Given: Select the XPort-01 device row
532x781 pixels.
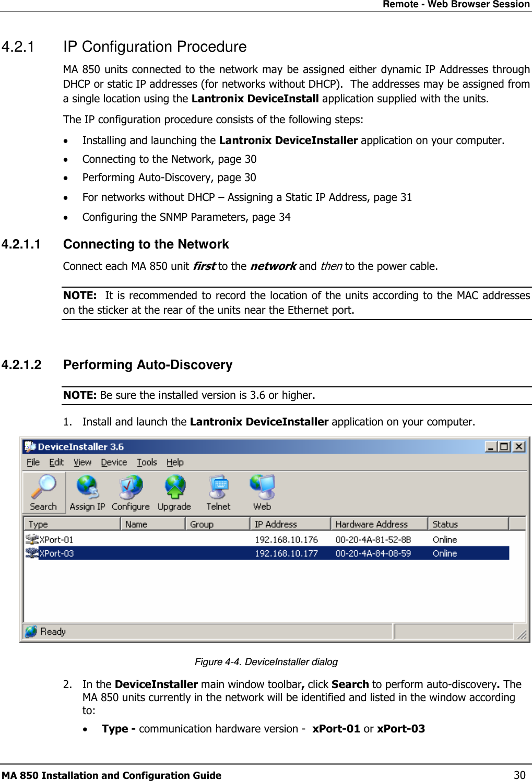Looking at the screenshot, I should pos(267,539).
